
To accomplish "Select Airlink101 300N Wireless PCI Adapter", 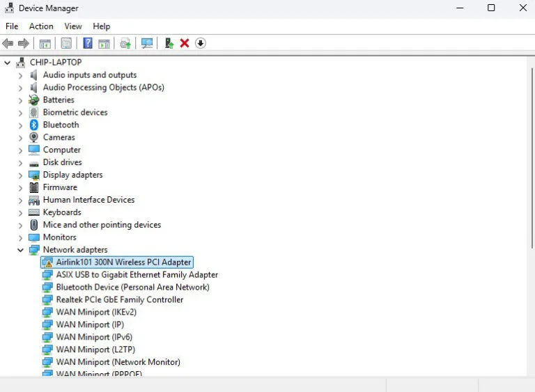I will point(123,262).
